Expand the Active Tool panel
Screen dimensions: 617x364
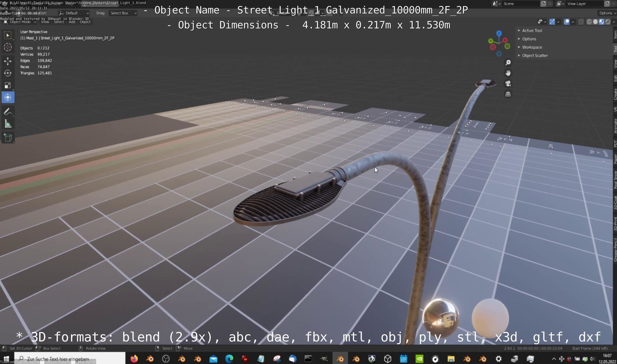coord(532,30)
